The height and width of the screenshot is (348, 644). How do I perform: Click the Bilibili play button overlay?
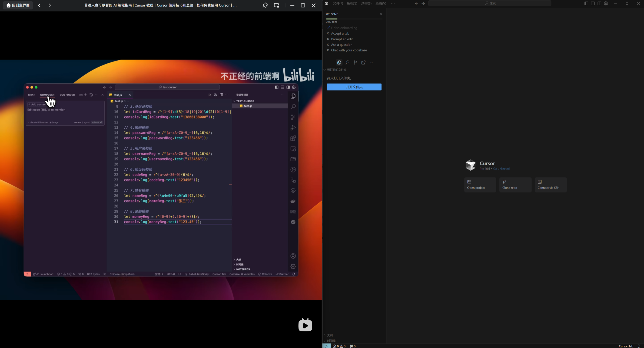[305, 325]
